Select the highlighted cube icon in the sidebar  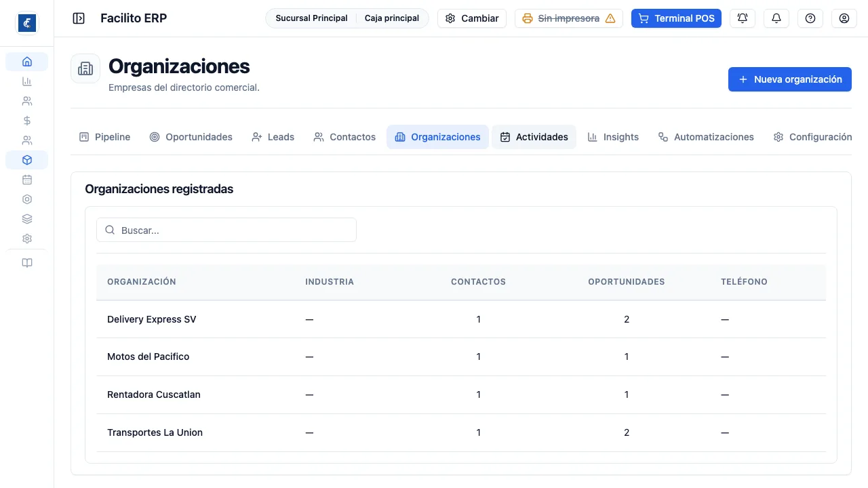coord(27,160)
